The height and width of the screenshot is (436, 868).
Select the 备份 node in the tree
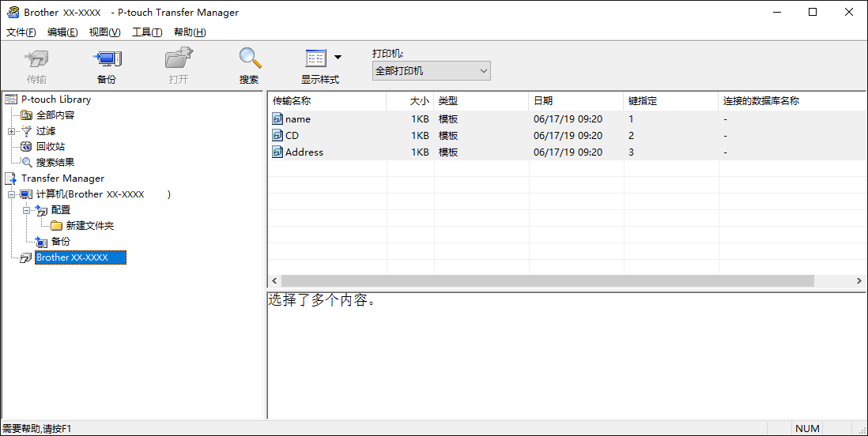(x=61, y=242)
